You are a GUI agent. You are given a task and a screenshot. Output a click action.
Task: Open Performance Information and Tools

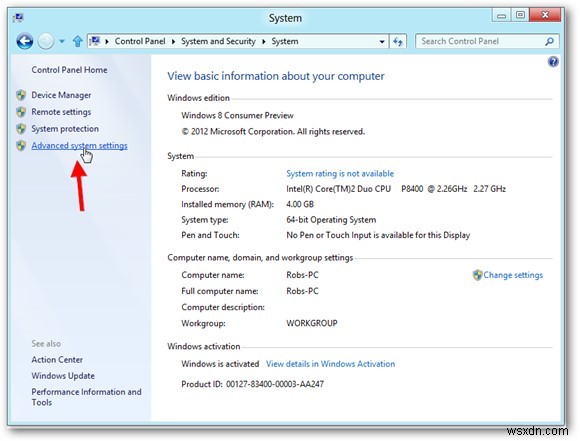point(86,397)
